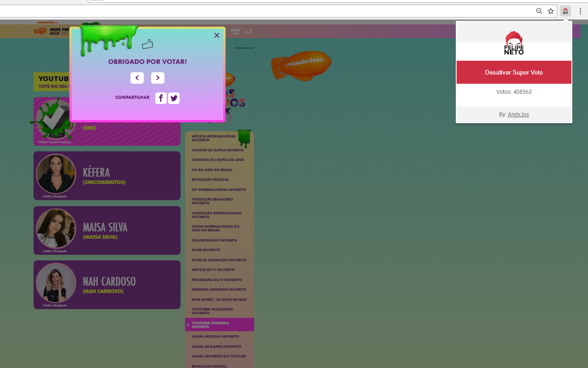Viewport: 588px width, 368px height.
Task: Click the Desativar Super Voto button
Action: pyautogui.click(x=514, y=72)
